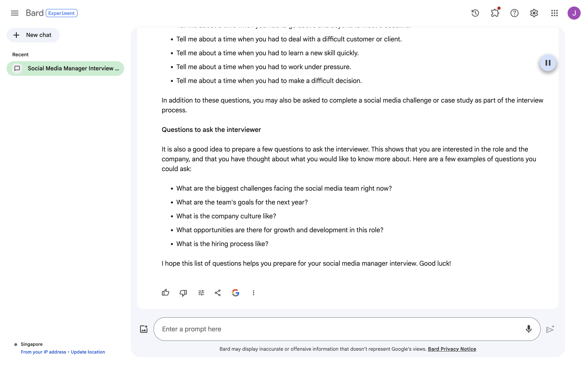Image resolution: width=588 pixels, height=367 pixels.
Task: Open the Bard Privacy Notice link
Action: point(452,349)
